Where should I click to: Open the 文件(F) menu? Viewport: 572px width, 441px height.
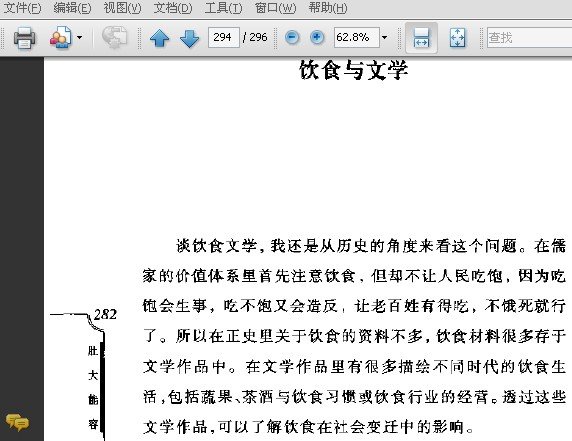(22, 8)
